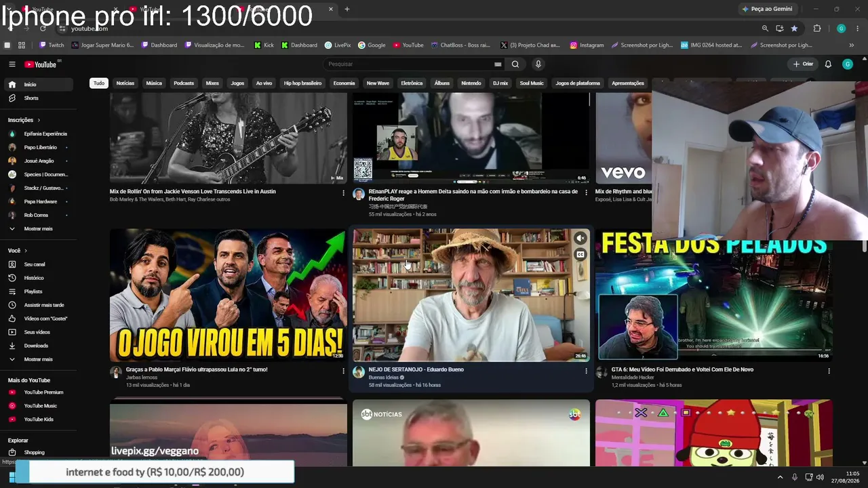Screen dimensions: 868x488
Task: Open options menu for GTA 6 video
Action: (x=829, y=371)
